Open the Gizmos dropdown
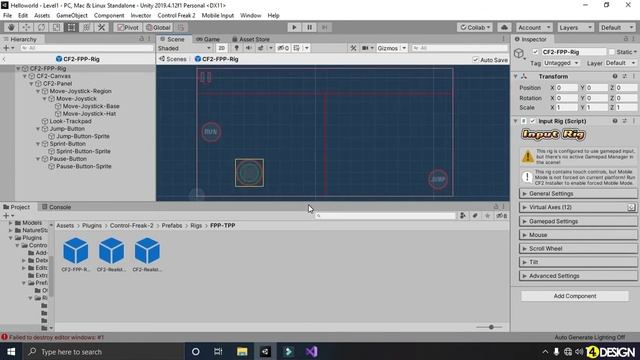This screenshot has height=360, width=640. 392,48
